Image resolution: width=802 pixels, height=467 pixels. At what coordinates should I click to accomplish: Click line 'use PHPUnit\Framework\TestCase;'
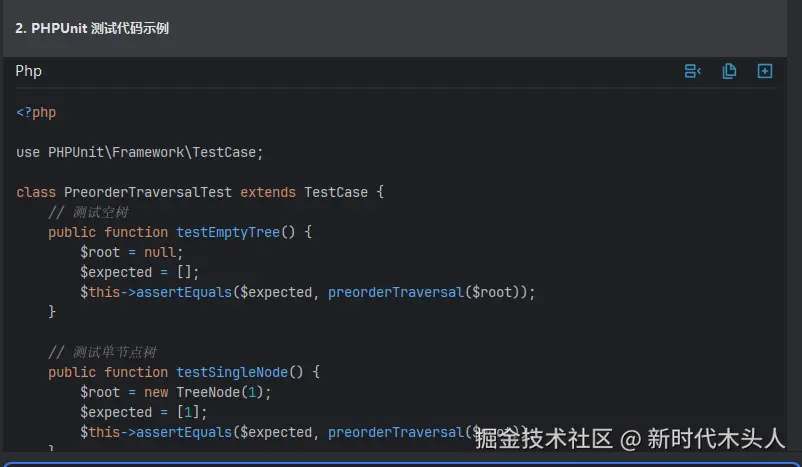click(140, 152)
